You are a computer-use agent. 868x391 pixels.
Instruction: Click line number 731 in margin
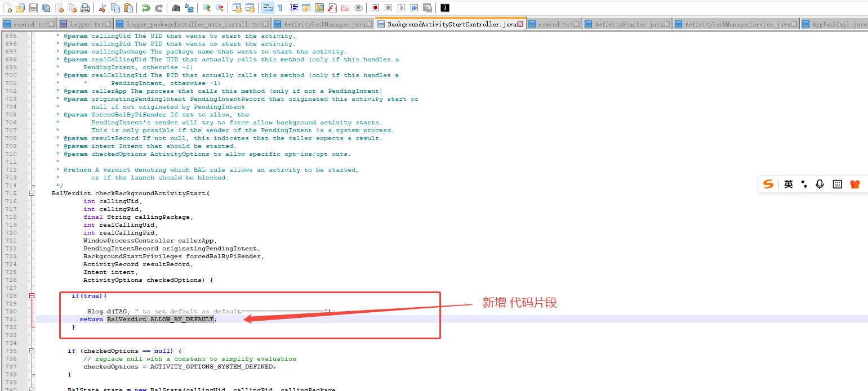pyautogui.click(x=11, y=320)
